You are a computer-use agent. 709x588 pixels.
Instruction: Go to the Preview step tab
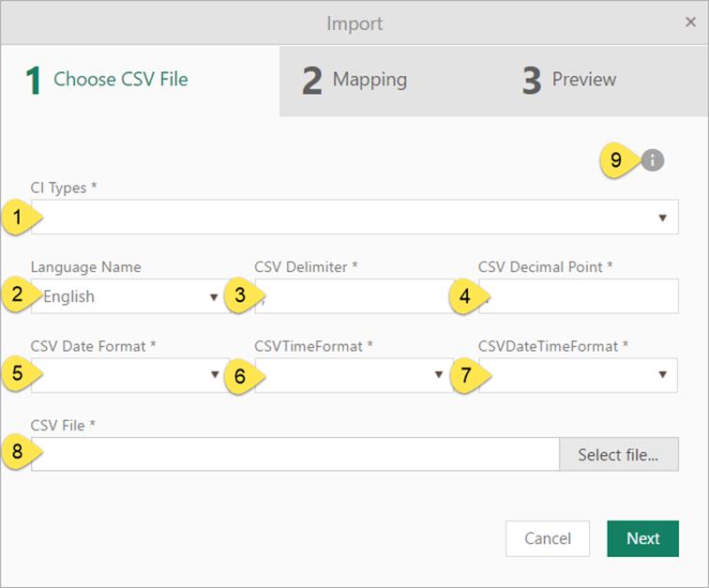[x=569, y=81]
